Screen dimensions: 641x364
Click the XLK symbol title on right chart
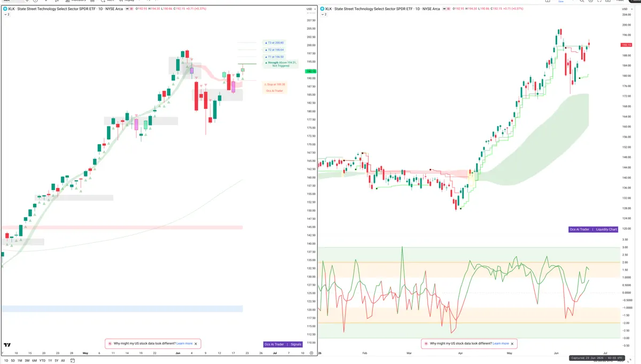click(381, 9)
